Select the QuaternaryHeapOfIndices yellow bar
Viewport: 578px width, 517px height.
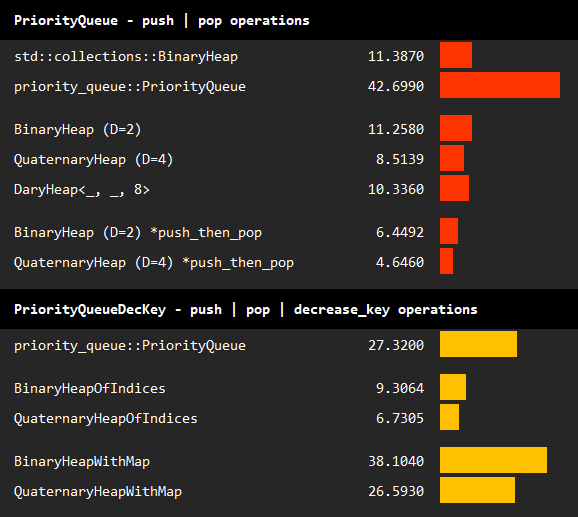pos(449,417)
